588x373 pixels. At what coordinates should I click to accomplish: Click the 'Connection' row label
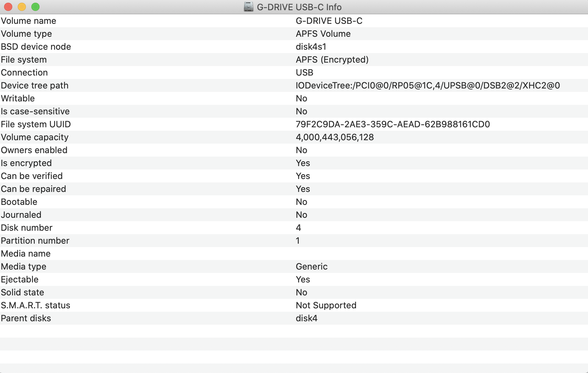25,72
